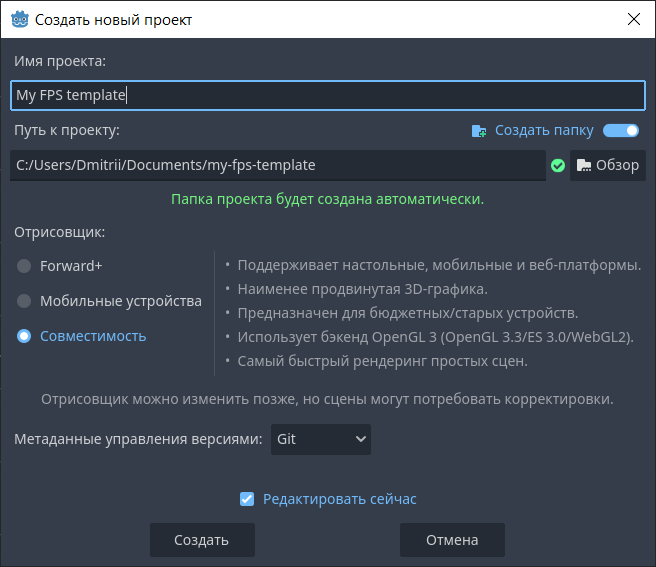Select the Совместимость renderer radio button
The image size is (656, 567).
tap(25, 336)
